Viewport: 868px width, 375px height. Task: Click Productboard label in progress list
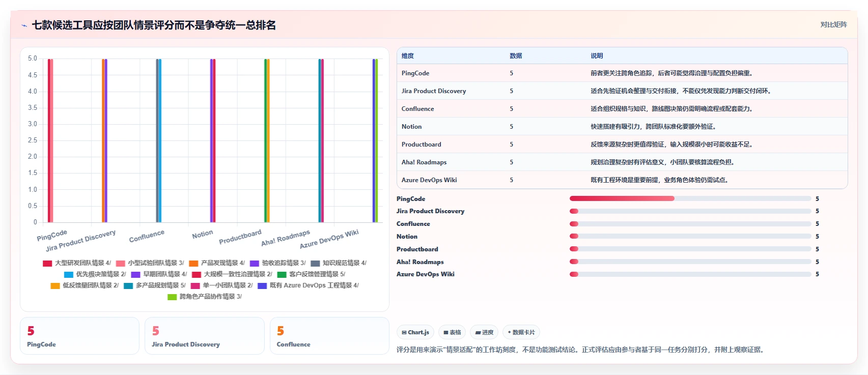pos(417,249)
